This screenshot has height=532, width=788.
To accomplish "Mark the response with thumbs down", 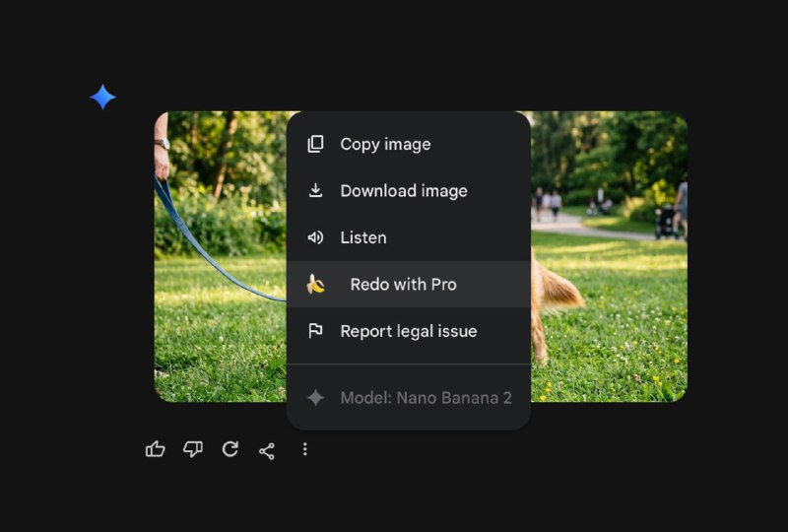I will [193, 449].
